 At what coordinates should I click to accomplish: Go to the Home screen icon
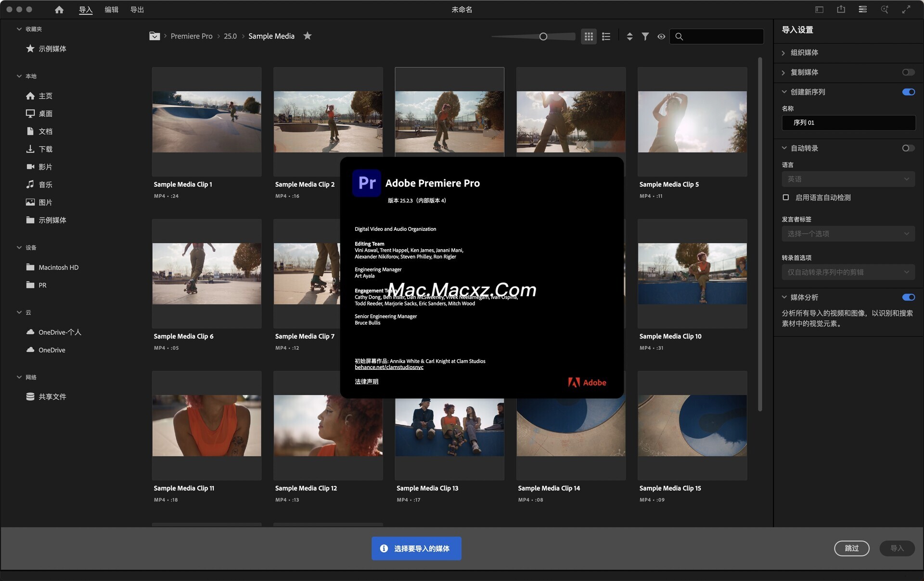[59, 10]
